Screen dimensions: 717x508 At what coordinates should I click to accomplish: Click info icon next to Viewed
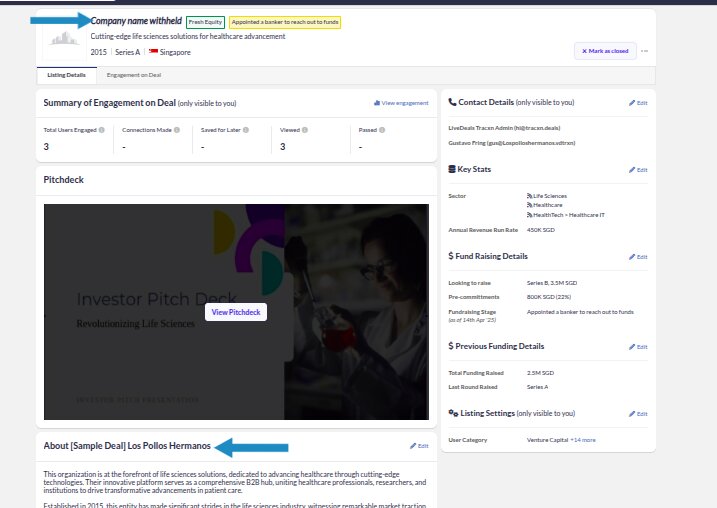click(x=304, y=130)
